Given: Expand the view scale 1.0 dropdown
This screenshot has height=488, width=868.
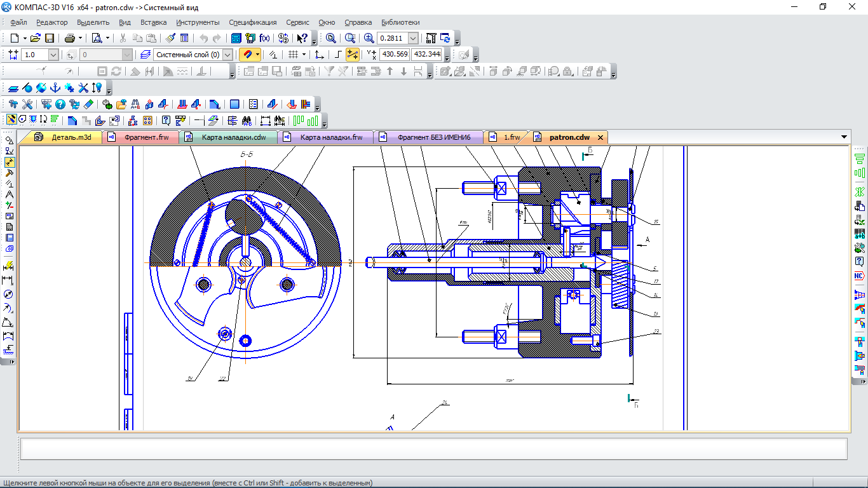Looking at the screenshot, I should [53, 55].
